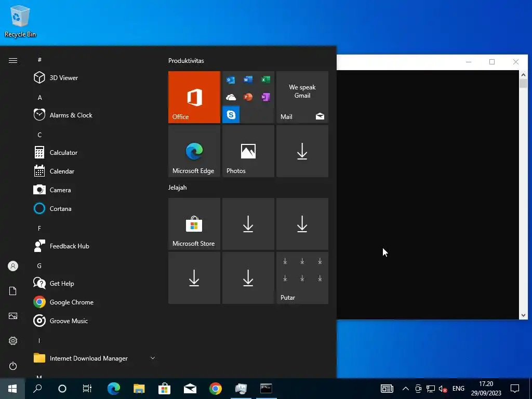532x399 pixels.
Task: Switch to the Command Prompt taskbar icon
Action: click(x=267, y=389)
